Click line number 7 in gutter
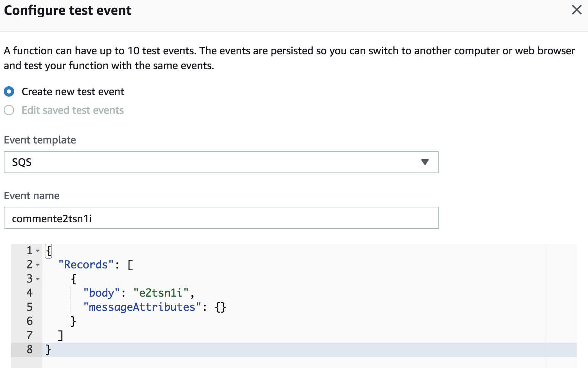The width and height of the screenshot is (588, 368). click(x=30, y=335)
